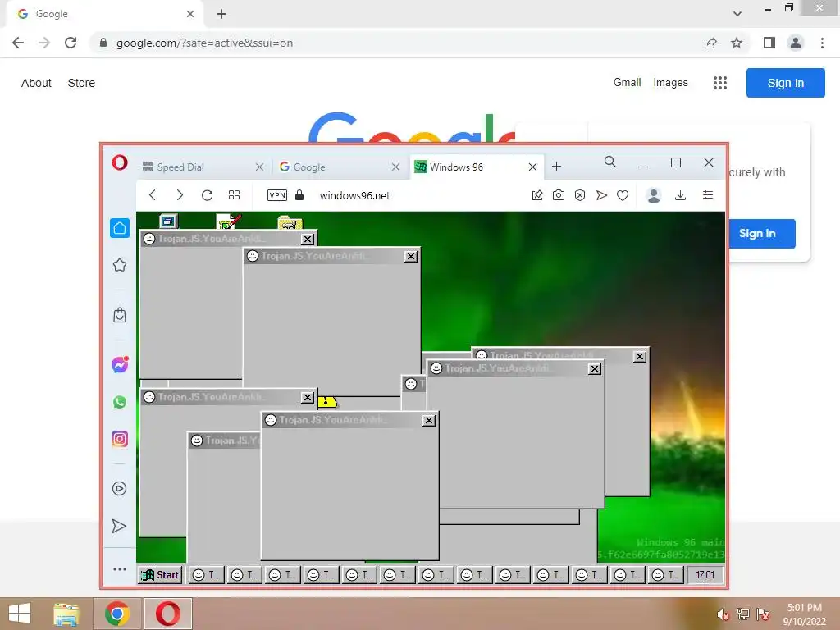Click Chrome share page icon
The height and width of the screenshot is (630, 840).
[710, 43]
